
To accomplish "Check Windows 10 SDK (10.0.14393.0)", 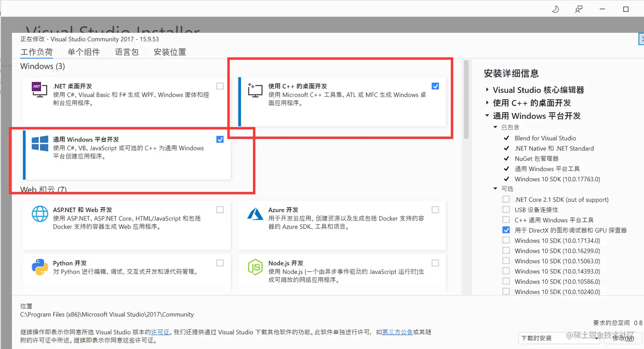I will click(x=506, y=271).
